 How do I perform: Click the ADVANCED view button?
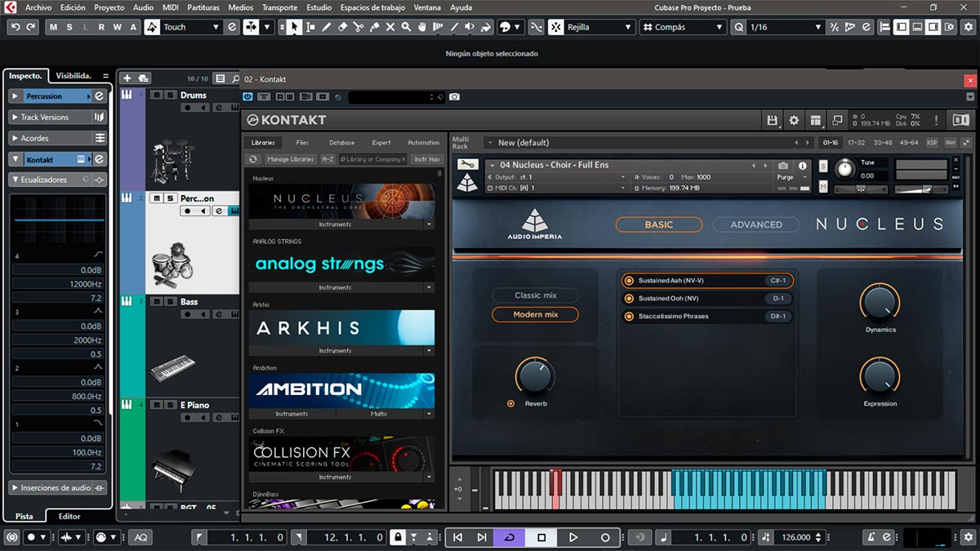pos(756,224)
